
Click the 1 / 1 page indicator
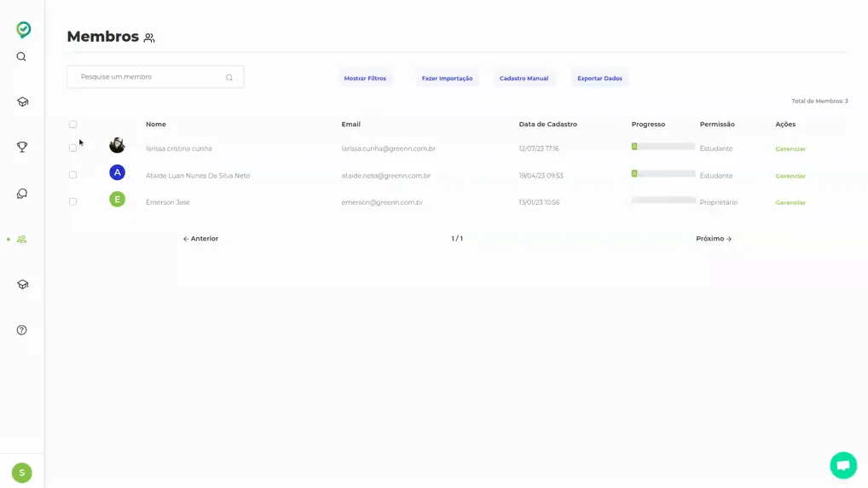point(457,239)
